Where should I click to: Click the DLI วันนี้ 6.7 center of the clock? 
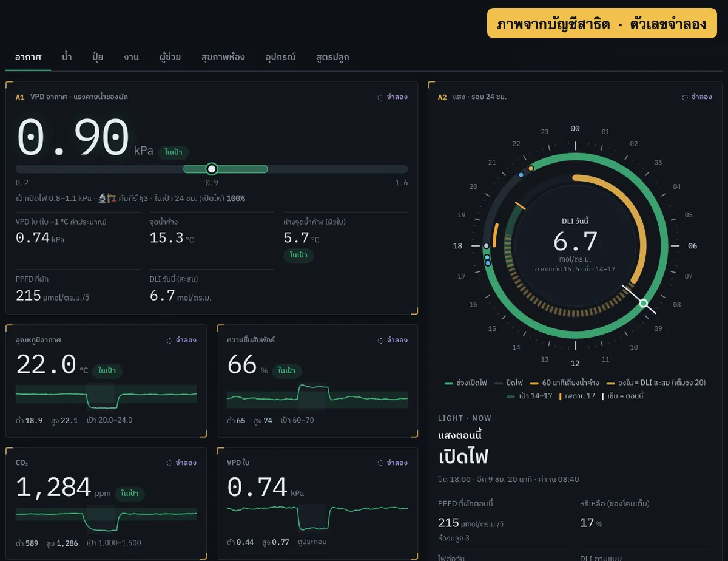point(575,242)
